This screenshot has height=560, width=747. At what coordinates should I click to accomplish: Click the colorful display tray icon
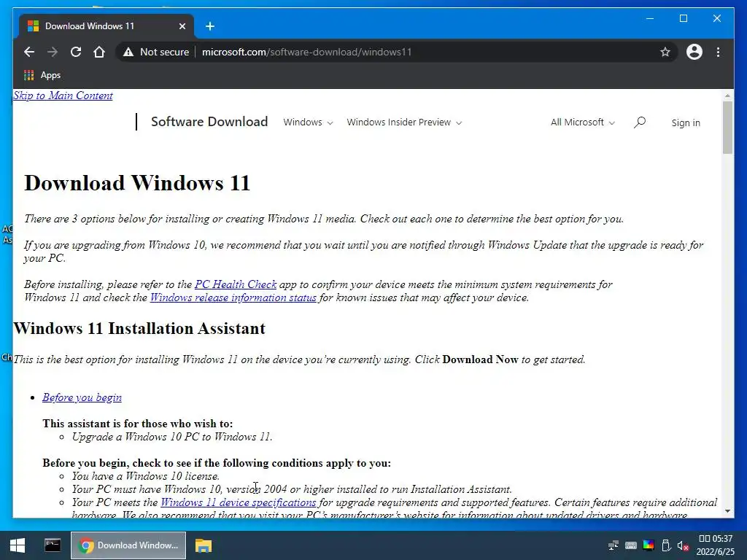(649, 545)
